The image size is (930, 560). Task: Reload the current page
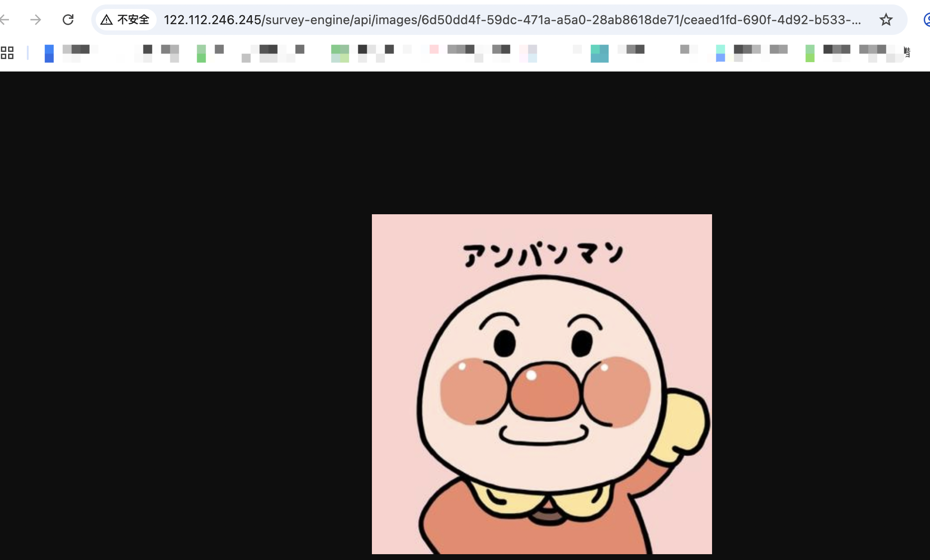tap(68, 20)
